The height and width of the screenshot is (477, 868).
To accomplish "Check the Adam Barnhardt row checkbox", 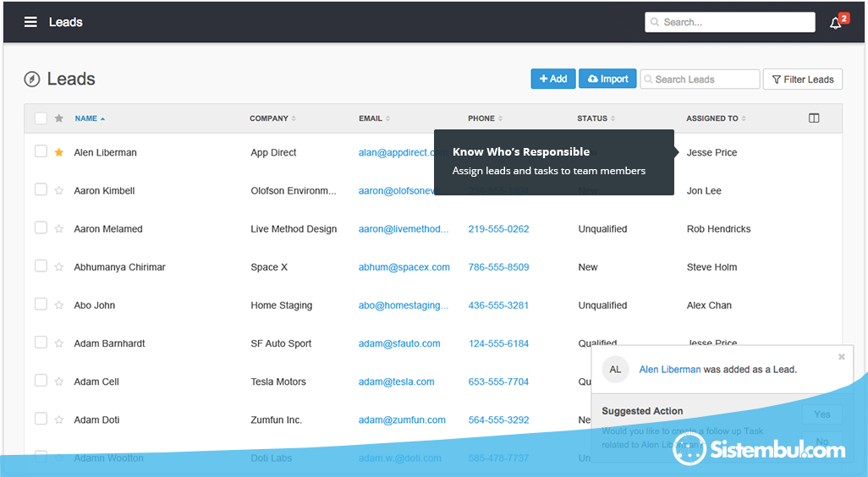I will click(x=41, y=342).
